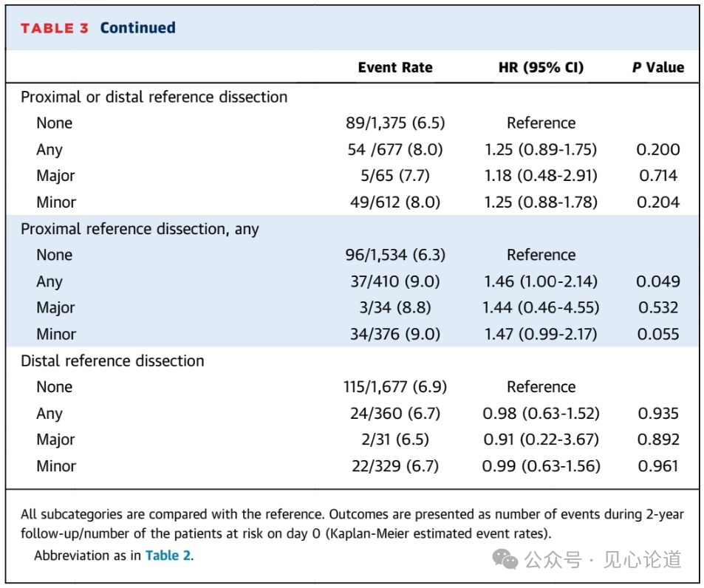Image resolution: width=704 pixels, height=588 pixels.
Task: Select the Event Rate column header
Action: click(395, 67)
